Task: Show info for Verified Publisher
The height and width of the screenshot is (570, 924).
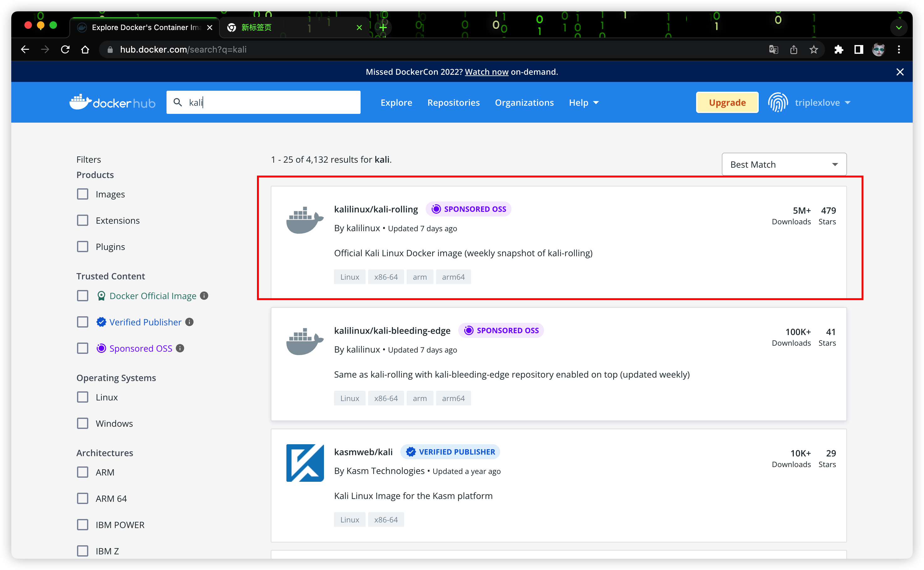Action: (189, 322)
